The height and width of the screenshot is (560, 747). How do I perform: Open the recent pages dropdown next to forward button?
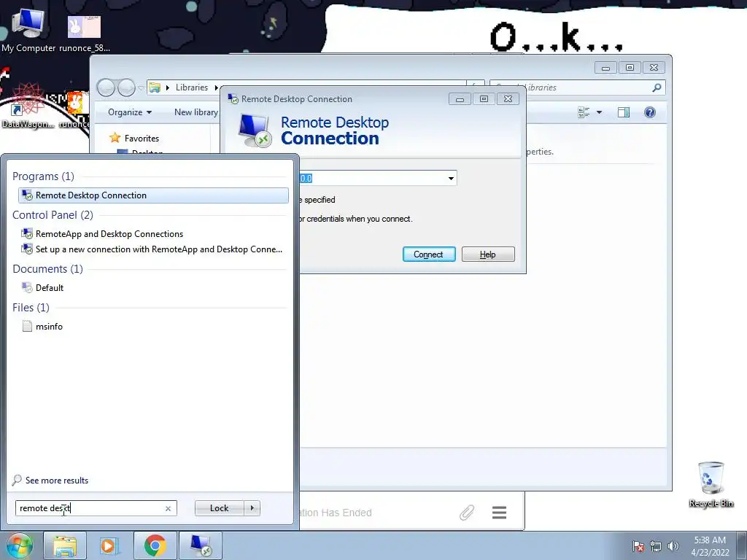pyautogui.click(x=141, y=88)
